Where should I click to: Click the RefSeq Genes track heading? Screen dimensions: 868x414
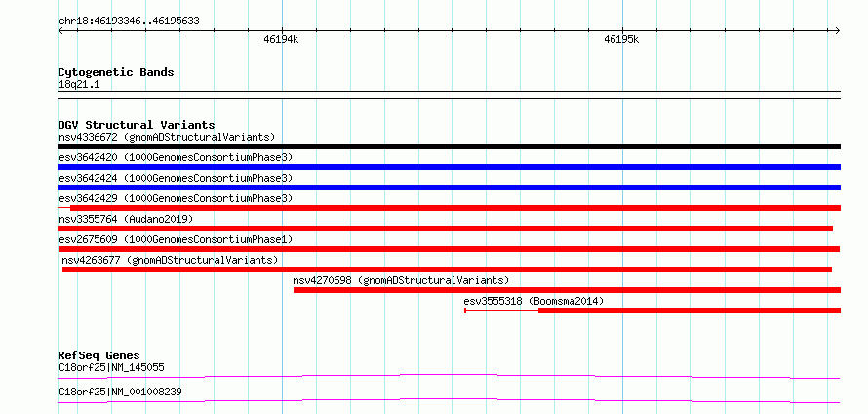[99, 355]
